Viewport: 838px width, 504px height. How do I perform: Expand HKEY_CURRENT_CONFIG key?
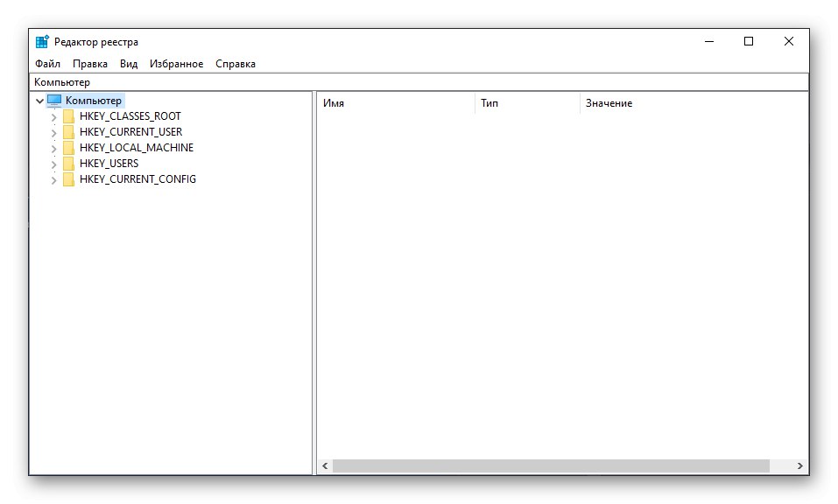53,179
